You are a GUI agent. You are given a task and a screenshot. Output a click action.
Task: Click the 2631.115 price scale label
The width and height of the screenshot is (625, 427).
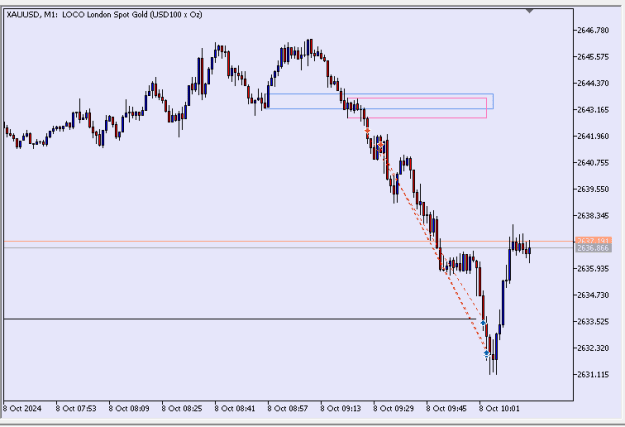tap(593, 374)
